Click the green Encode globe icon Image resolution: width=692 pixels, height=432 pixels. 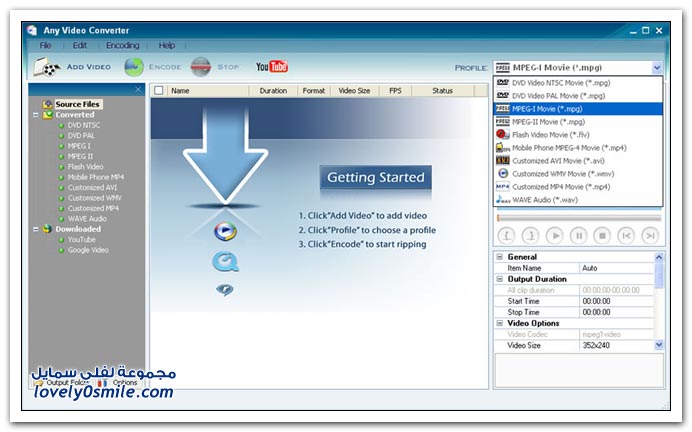134,67
